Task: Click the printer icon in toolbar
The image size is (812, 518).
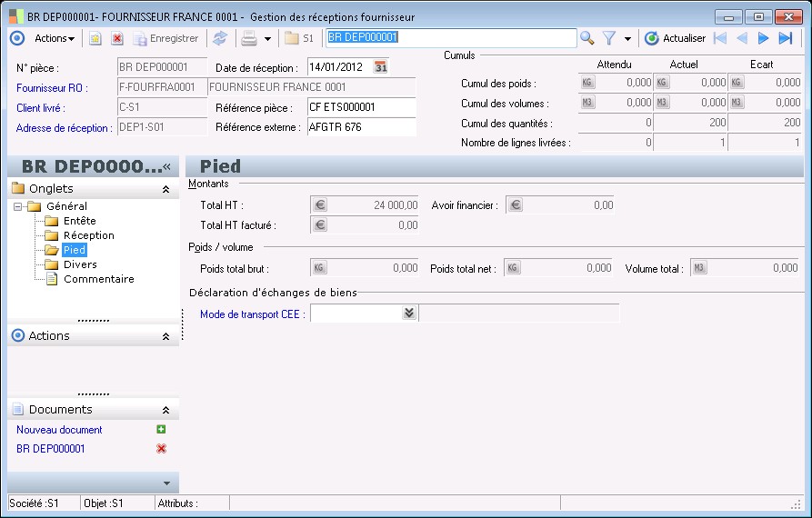Action: [x=248, y=38]
